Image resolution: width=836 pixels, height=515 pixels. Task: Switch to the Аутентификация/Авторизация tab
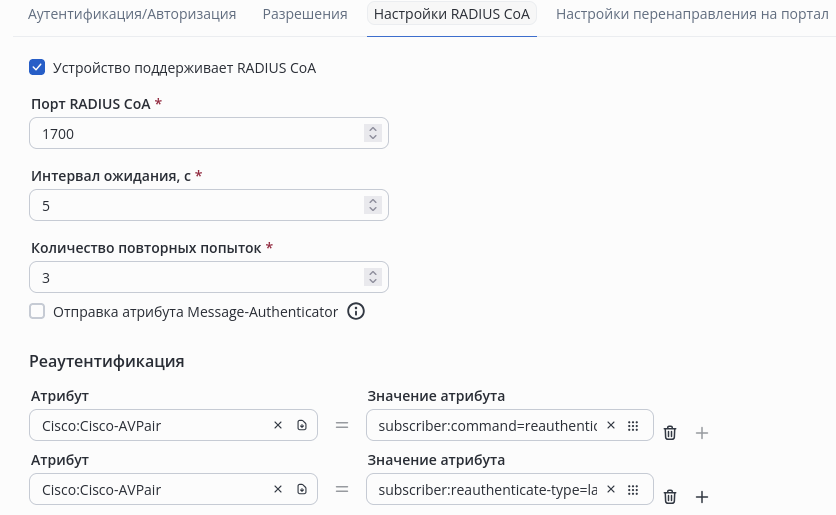point(132,15)
